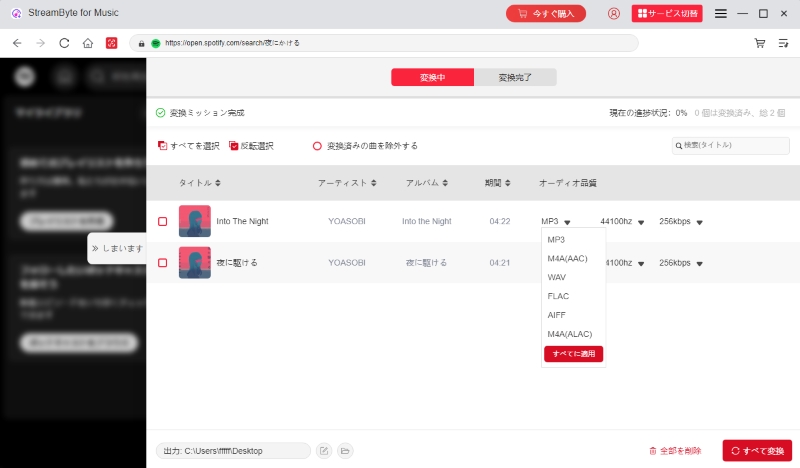800x468 pixels.
Task: Click the 夜に駆ける track title
Action: [x=237, y=263]
